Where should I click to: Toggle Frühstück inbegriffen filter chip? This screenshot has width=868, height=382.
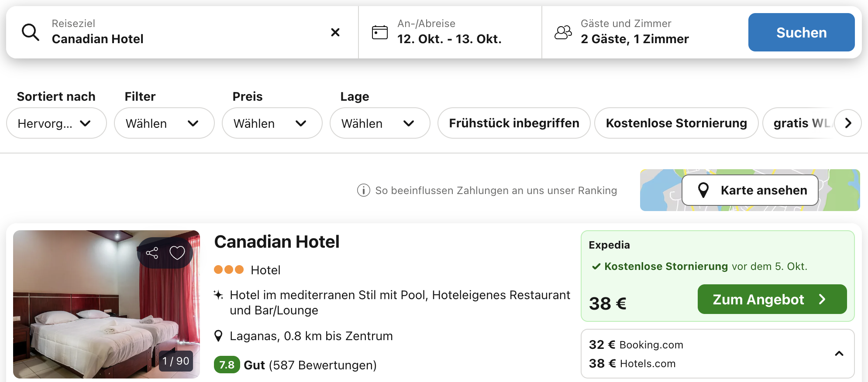point(514,123)
